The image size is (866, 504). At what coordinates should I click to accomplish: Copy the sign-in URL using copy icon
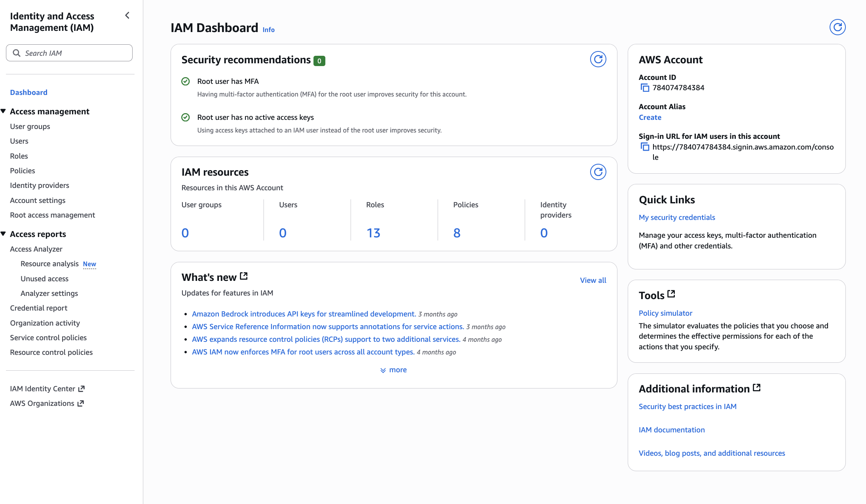click(645, 147)
